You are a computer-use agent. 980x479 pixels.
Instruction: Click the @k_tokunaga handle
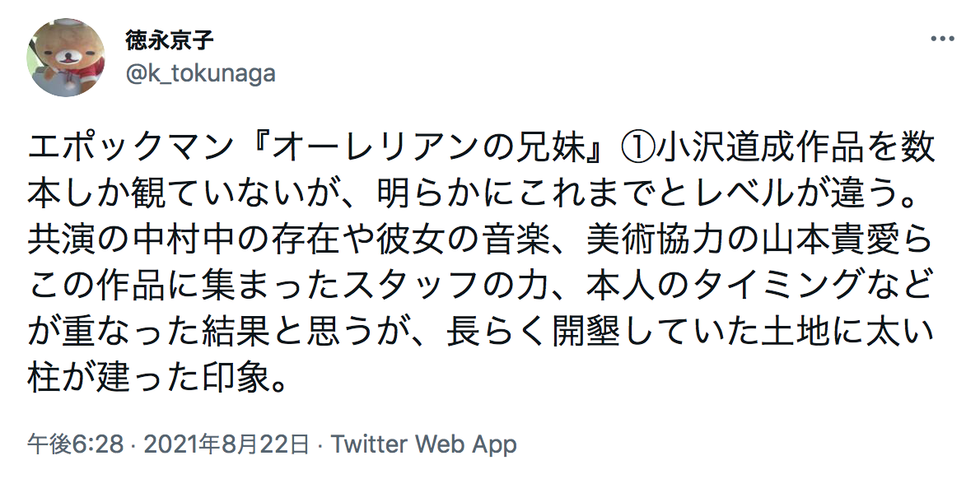click(x=200, y=74)
